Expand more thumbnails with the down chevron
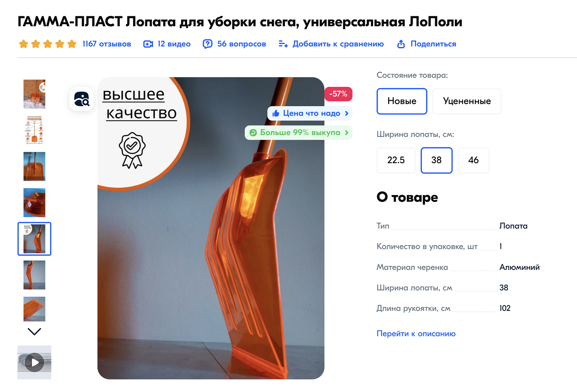Viewport: 577px width, 392px height. (34, 331)
